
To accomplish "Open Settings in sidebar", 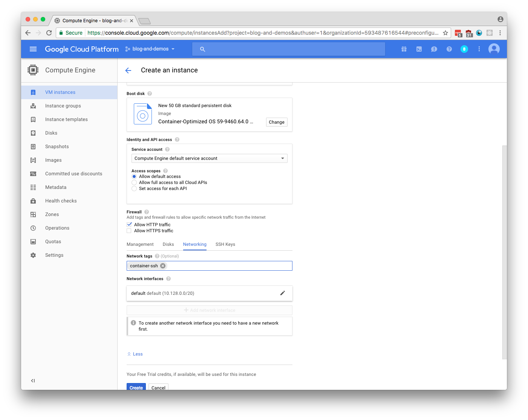I will click(x=69, y=255).
